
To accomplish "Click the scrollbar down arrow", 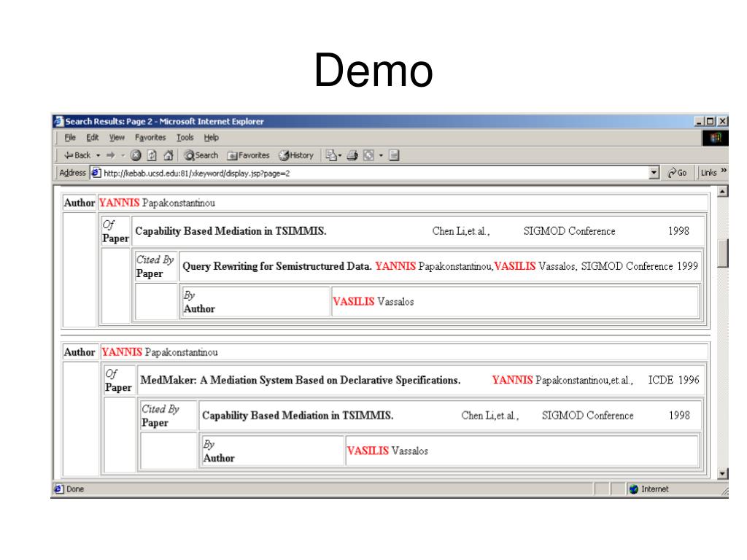I will click(722, 473).
